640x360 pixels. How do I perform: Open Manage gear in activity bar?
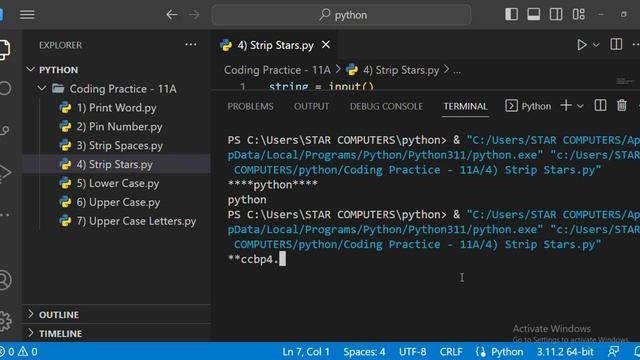(x=5, y=321)
